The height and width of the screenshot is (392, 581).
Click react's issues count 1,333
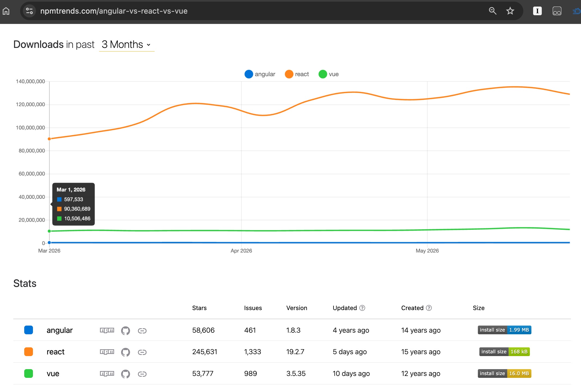point(253,352)
